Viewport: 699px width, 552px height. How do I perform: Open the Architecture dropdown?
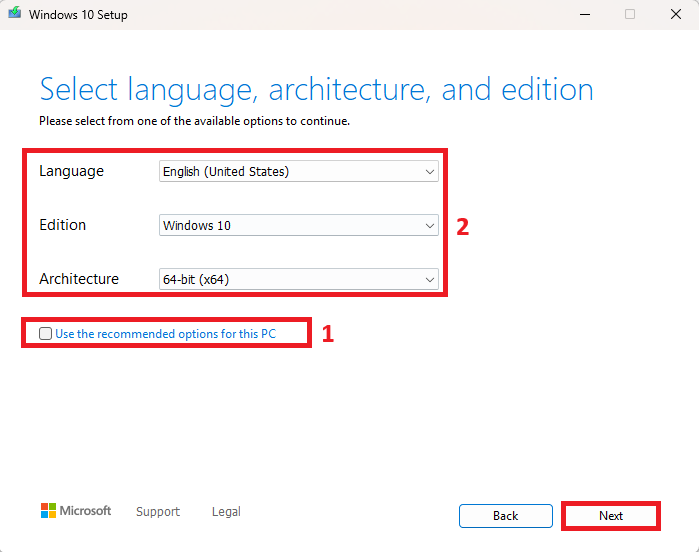pos(299,279)
